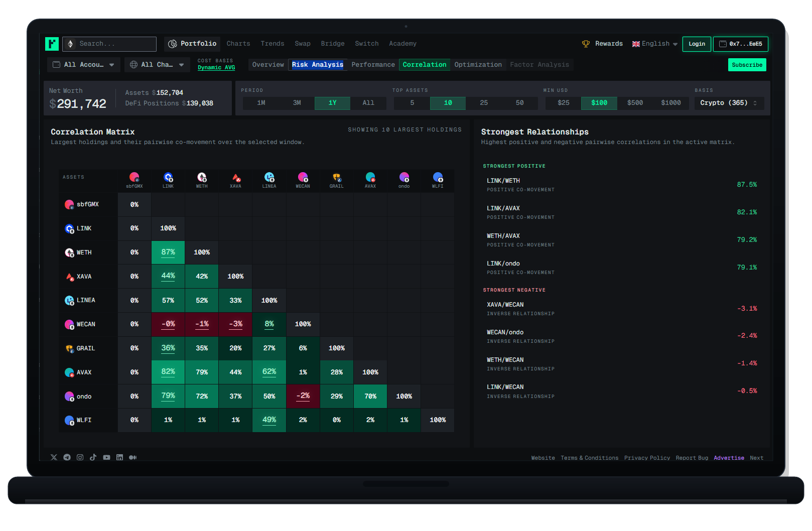Click the LINK column header icon

pyautogui.click(x=168, y=177)
